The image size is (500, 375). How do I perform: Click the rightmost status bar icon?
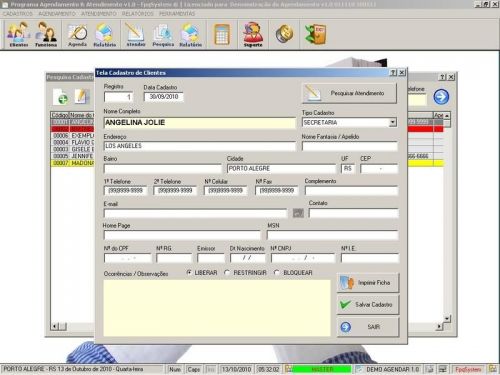point(492,369)
